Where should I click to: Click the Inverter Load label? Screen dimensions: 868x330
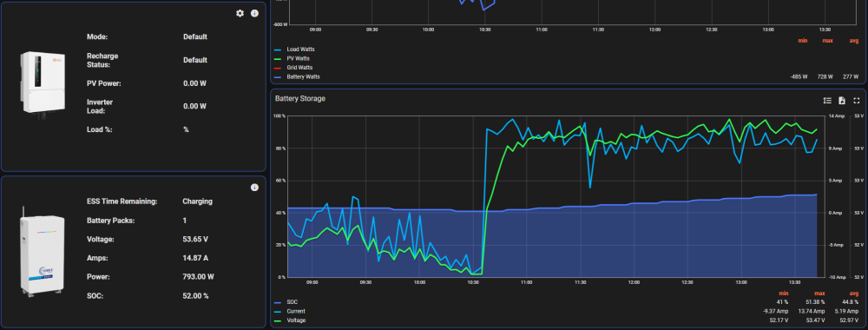tap(101, 106)
